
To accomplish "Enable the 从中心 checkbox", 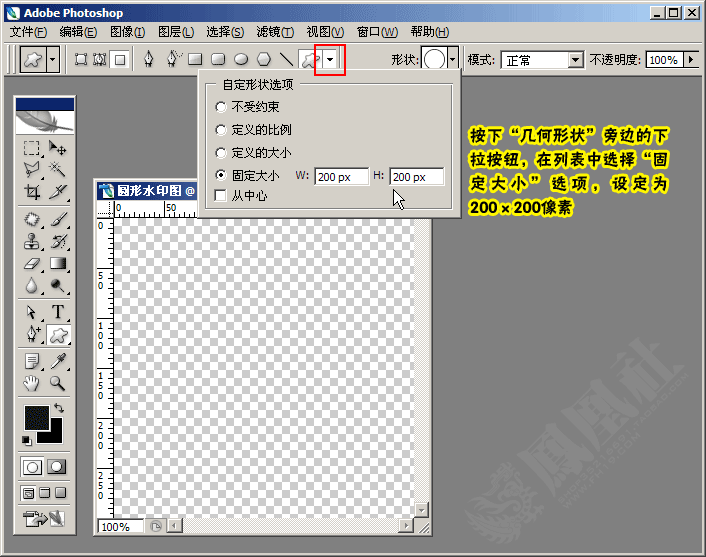I will [x=221, y=196].
